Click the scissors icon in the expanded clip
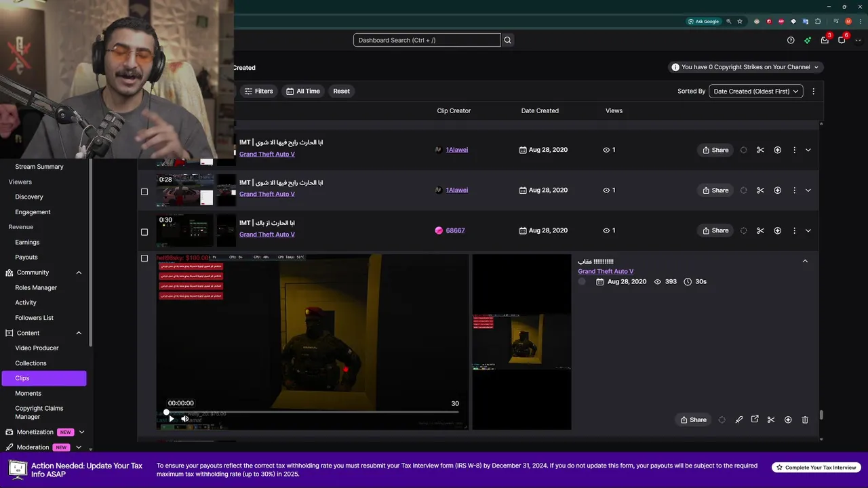 pyautogui.click(x=771, y=420)
